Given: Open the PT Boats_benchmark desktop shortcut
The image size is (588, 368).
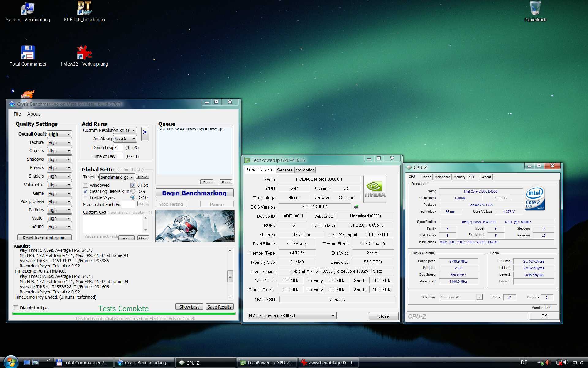Looking at the screenshot, I should pos(84,9).
